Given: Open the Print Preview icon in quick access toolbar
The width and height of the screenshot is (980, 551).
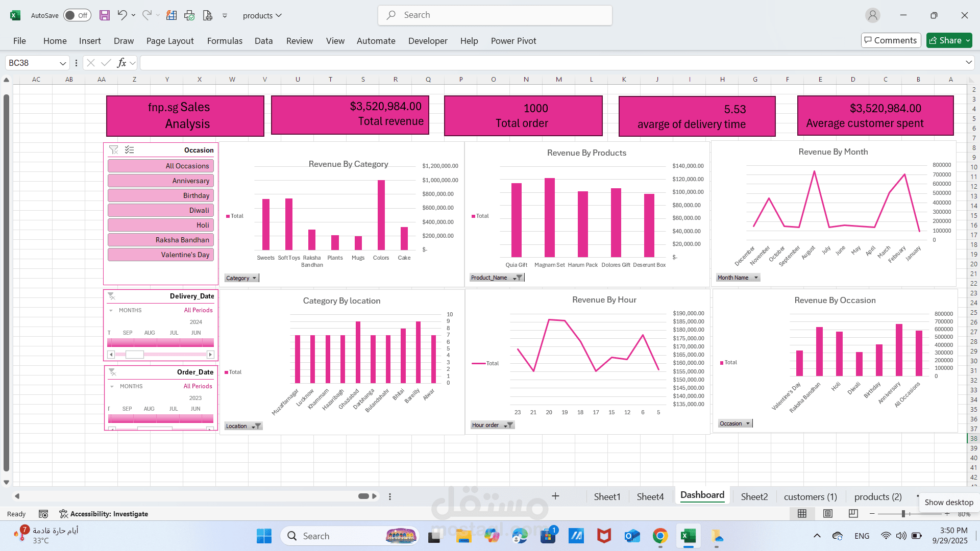Looking at the screenshot, I should coord(208,15).
